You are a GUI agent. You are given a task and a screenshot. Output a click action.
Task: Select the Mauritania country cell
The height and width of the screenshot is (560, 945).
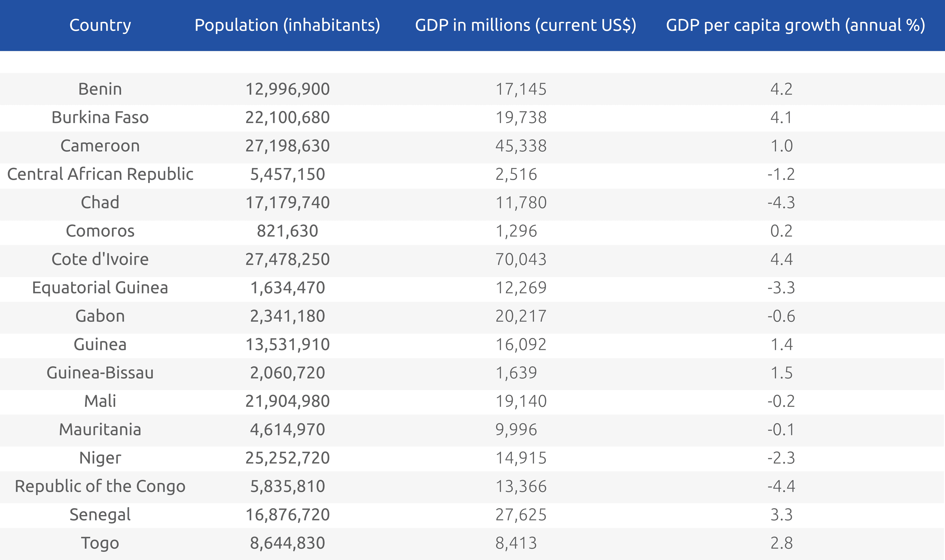[100, 429]
